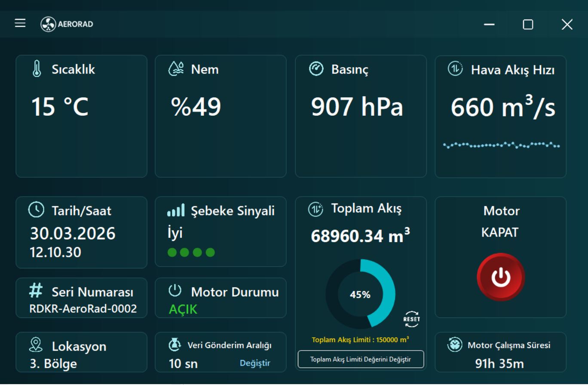588x385 pixels.
Task: Click the map pin icon beside Lokasyon
Action: click(36, 345)
